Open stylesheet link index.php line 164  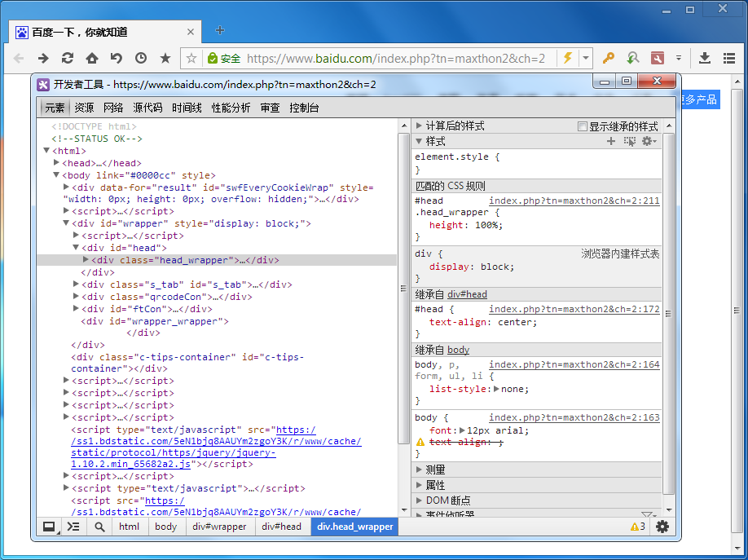point(574,364)
